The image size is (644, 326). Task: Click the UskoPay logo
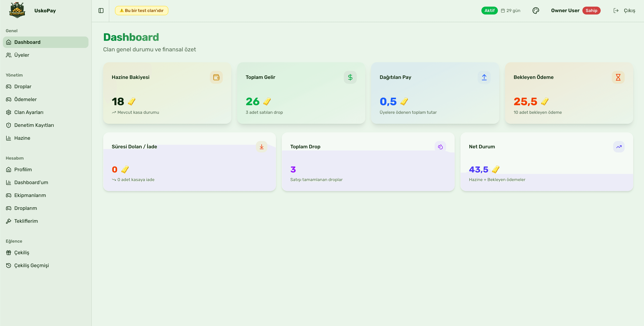pyautogui.click(x=17, y=10)
